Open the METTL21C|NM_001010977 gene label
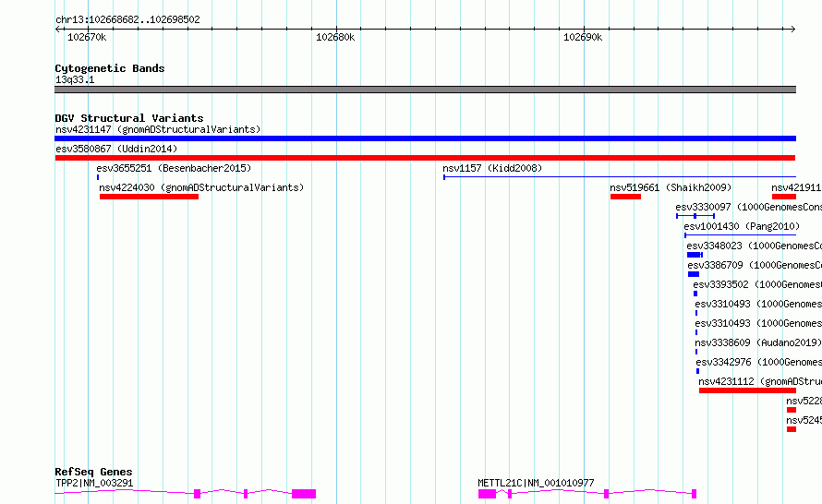 536,483
